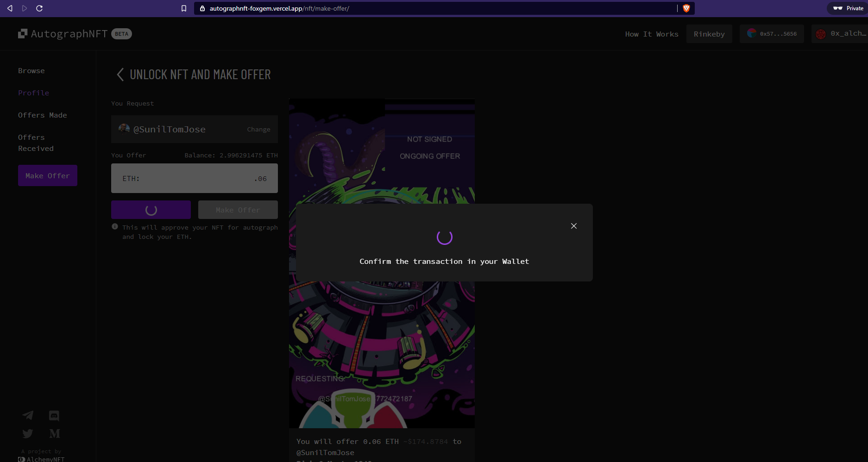Image resolution: width=868 pixels, height=462 pixels.
Task: Go to Browse in sidebar
Action: coord(31,71)
